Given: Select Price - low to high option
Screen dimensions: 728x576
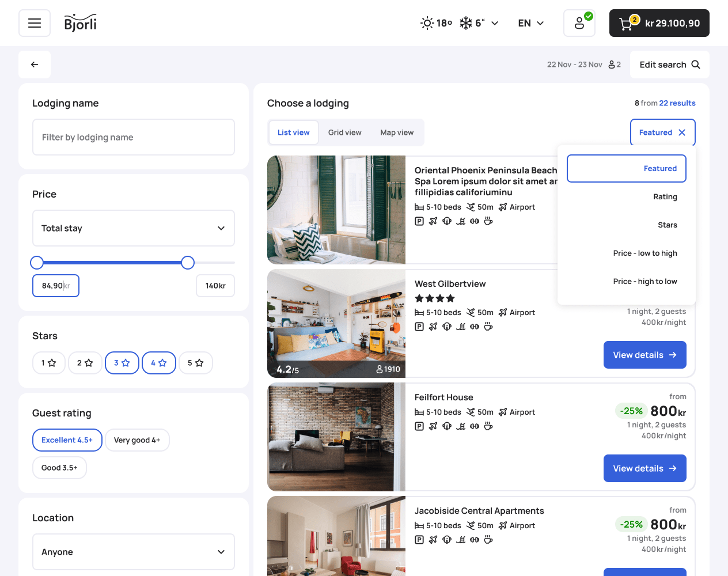Looking at the screenshot, I should tap(644, 253).
